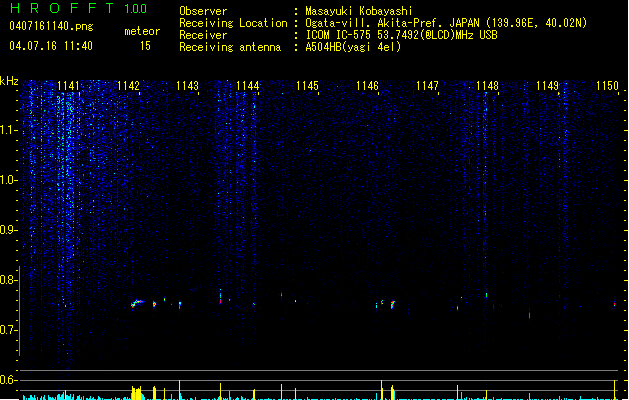The height and width of the screenshot is (400, 629).
Task: Click the Receiving antenna field label
Action: (x=230, y=47)
